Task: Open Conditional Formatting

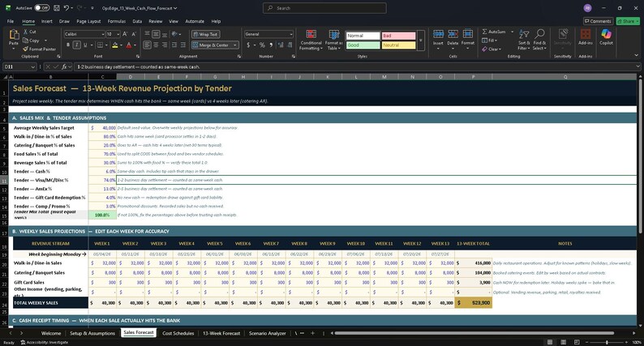Action: pyautogui.click(x=311, y=40)
